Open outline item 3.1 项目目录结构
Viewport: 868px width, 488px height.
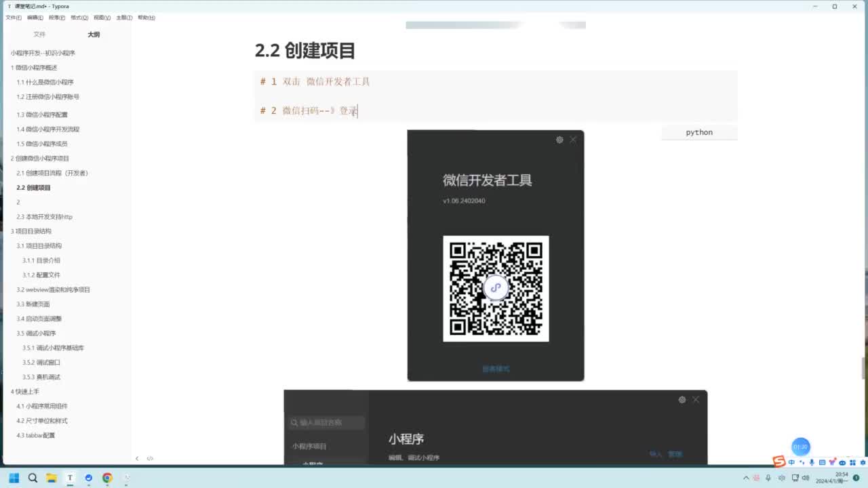coord(39,246)
